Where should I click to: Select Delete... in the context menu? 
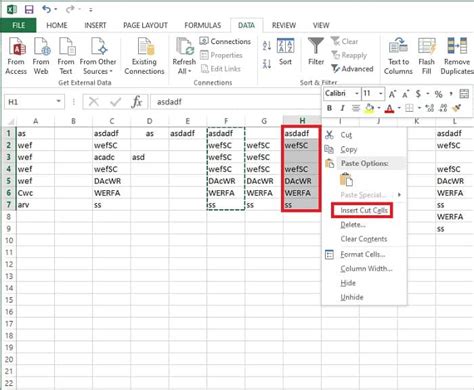pos(353,225)
